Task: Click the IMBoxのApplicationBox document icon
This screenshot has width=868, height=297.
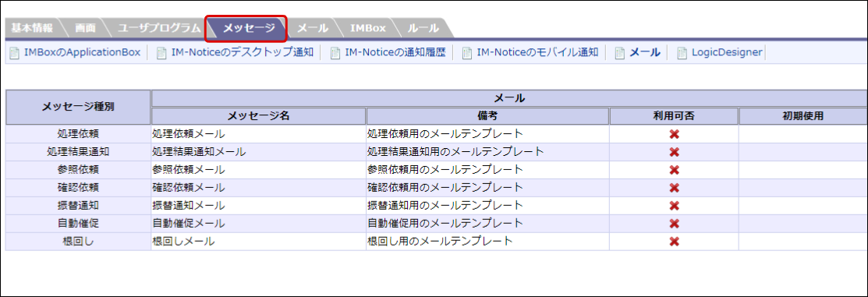Action: pos(14,53)
